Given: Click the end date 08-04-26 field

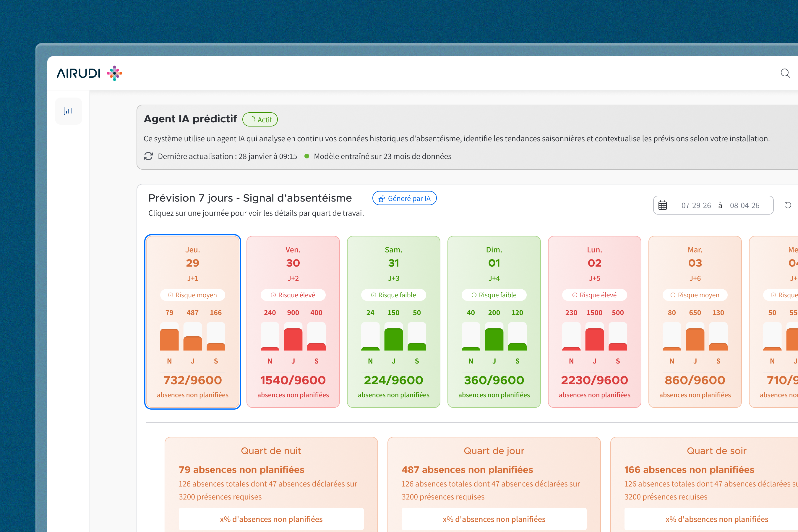Looking at the screenshot, I should click(745, 205).
